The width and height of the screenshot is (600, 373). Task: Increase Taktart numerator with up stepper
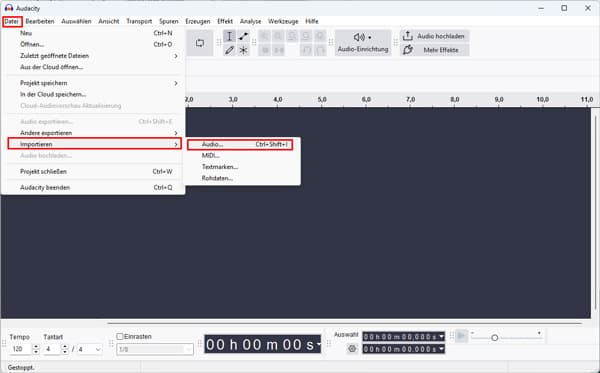[x=65, y=347]
